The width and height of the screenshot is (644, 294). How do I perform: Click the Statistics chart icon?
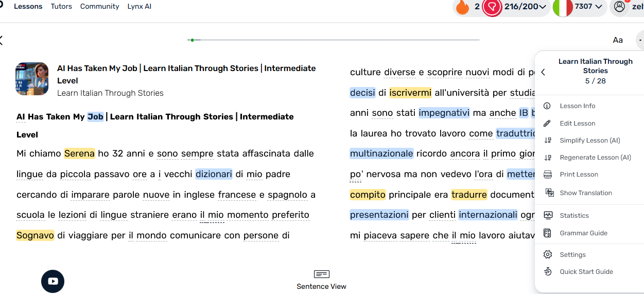coord(548,216)
